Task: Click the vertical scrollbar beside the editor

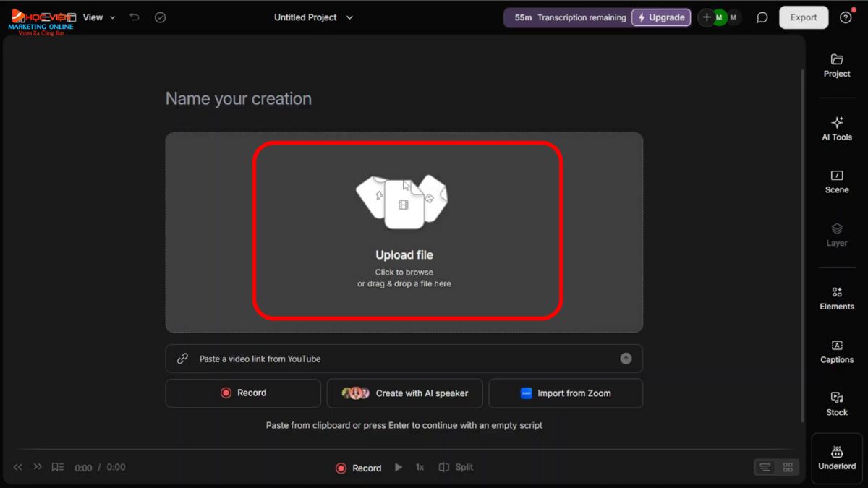Action: (x=802, y=246)
